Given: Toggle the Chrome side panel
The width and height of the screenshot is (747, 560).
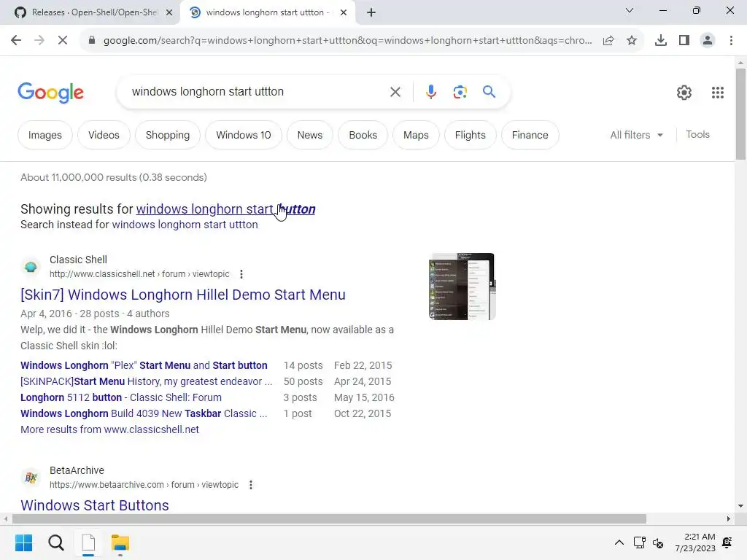Looking at the screenshot, I should point(684,41).
